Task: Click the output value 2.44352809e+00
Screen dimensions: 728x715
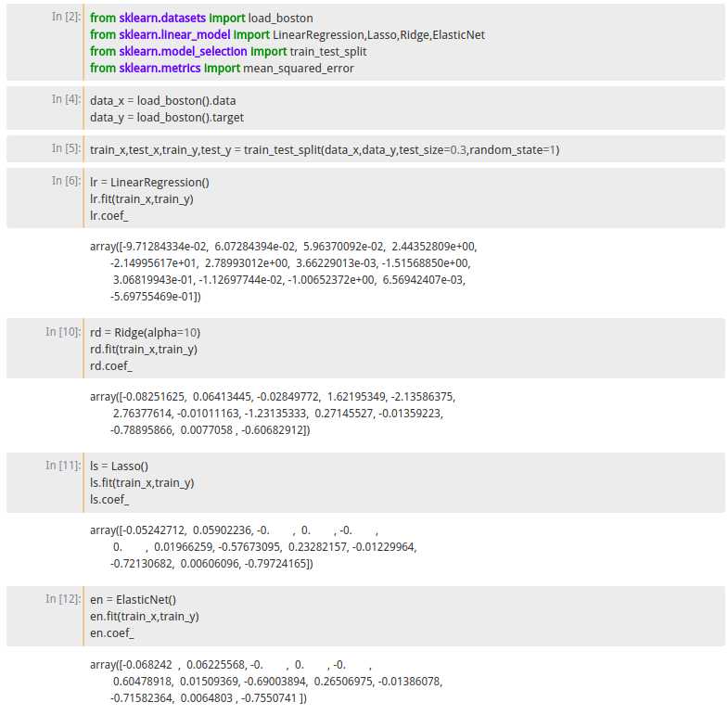Action: [x=434, y=247]
